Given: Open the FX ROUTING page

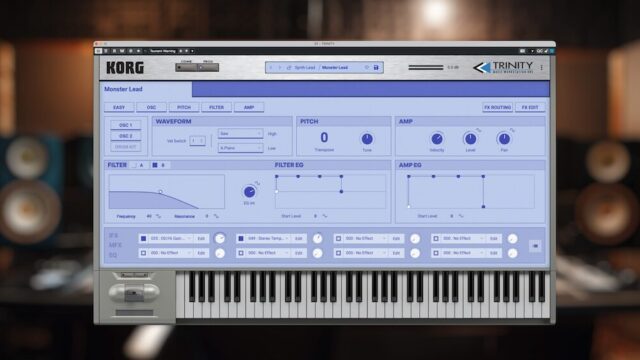Looking at the screenshot, I should click(498, 107).
